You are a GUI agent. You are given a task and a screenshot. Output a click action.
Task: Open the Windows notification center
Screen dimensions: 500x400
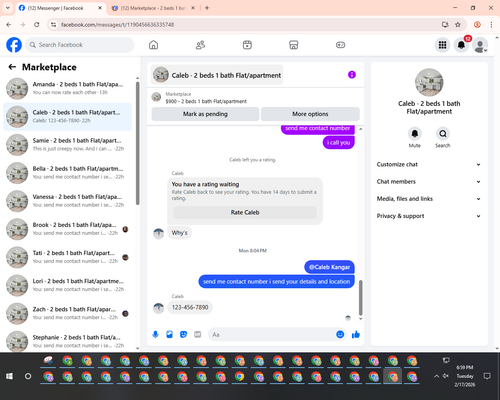(x=487, y=376)
